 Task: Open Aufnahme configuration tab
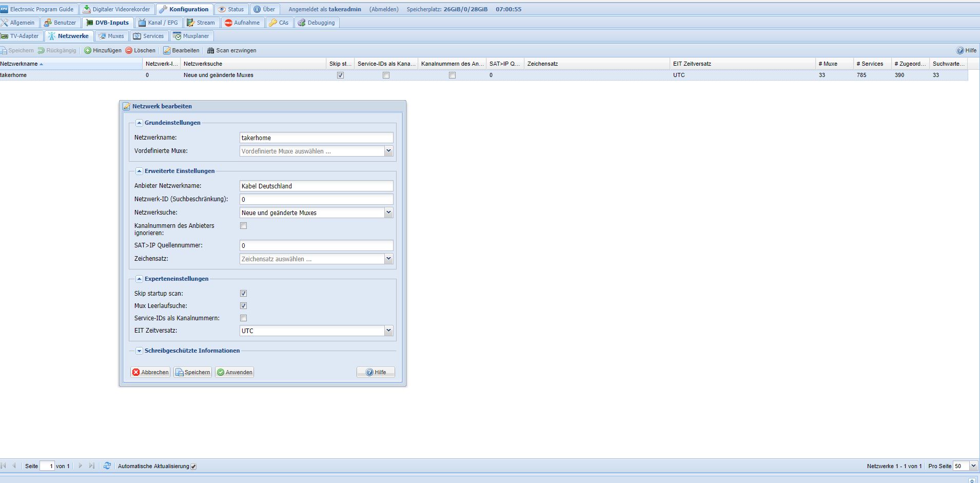click(x=243, y=23)
